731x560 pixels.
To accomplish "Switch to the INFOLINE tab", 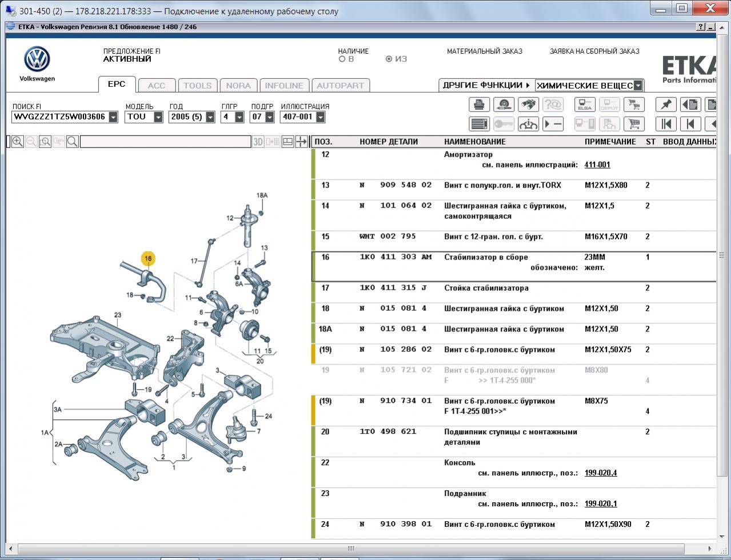I will (x=284, y=85).
